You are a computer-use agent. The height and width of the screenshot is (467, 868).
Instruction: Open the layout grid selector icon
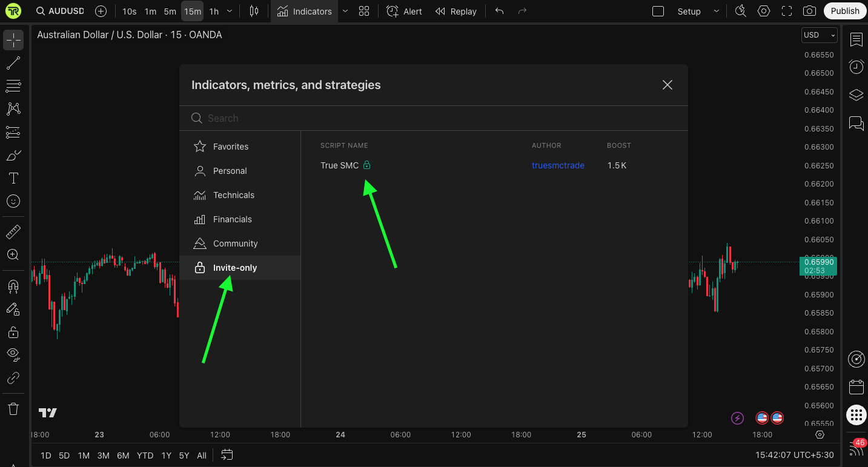[364, 11]
